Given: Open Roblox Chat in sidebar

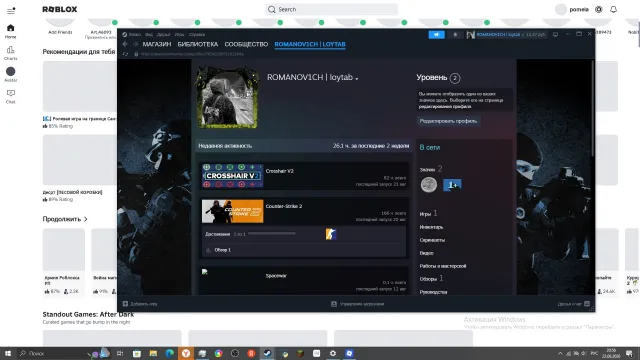Looking at the screenshot, I should pos(11,96).
